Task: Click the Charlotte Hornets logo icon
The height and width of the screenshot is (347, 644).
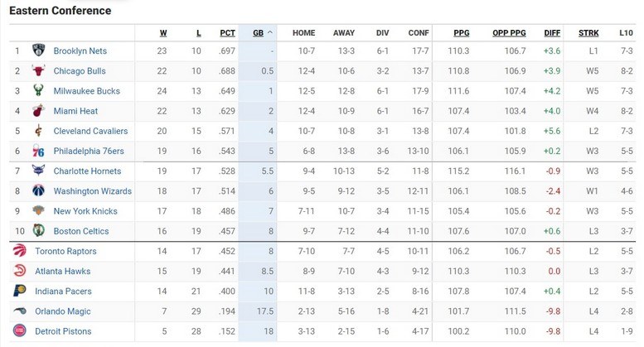Action: pyautogui.click(x=38, y=171)
